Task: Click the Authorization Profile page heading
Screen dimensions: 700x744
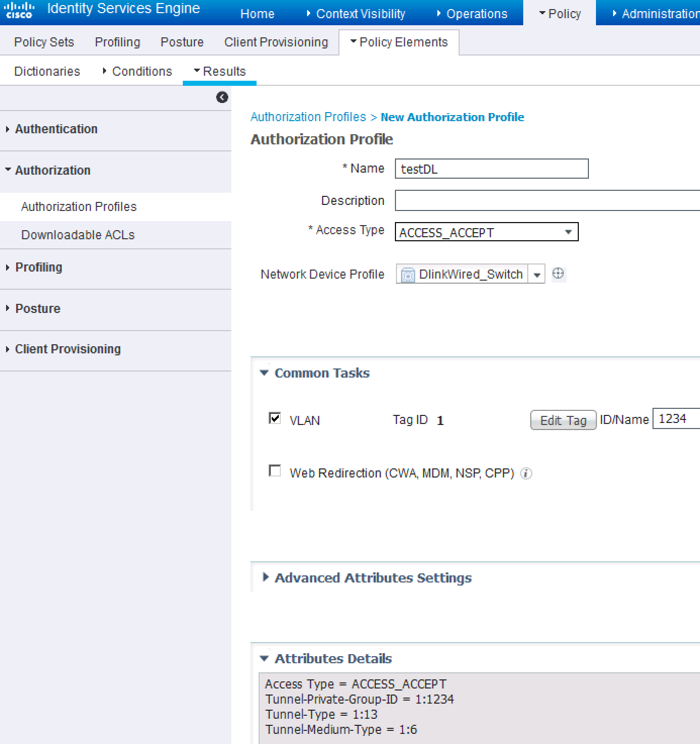Action: (322, 139)
